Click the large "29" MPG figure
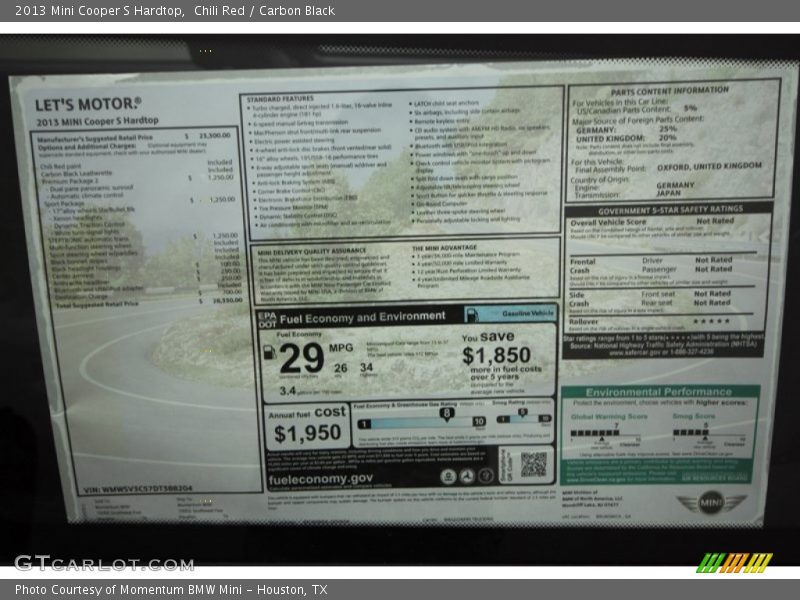 [x=302, y=358]
